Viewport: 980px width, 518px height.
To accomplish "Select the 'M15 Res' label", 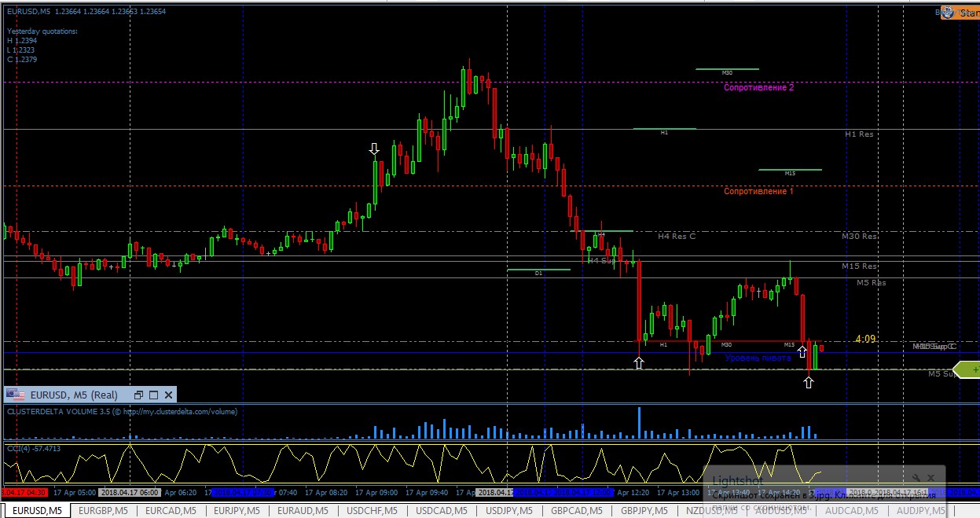I will (859, 266).
